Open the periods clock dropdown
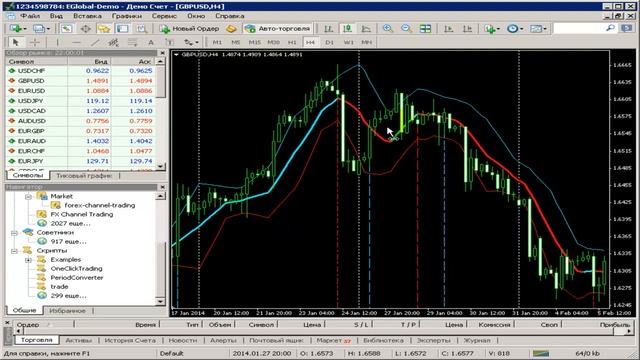The image size is (640, 360). [x=514, y=29]
